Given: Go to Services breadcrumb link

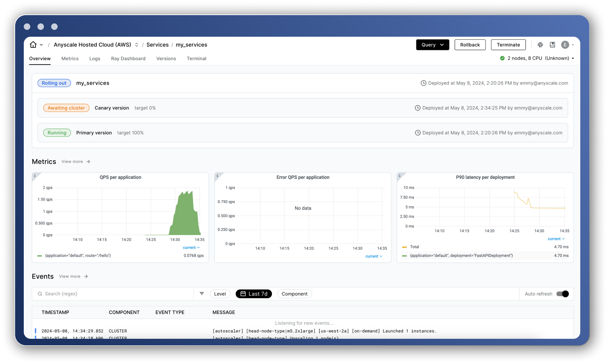Looking at the screenshot, I should point(157,45).
